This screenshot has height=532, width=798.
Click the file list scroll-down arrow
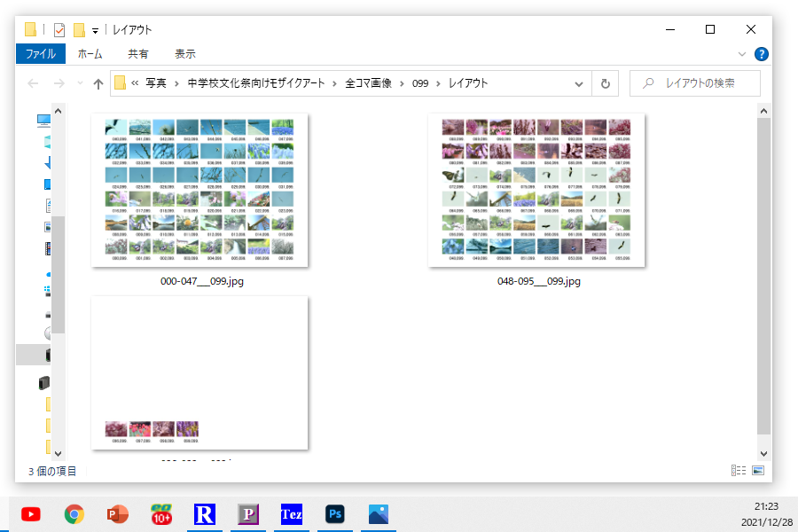(764, 454)
